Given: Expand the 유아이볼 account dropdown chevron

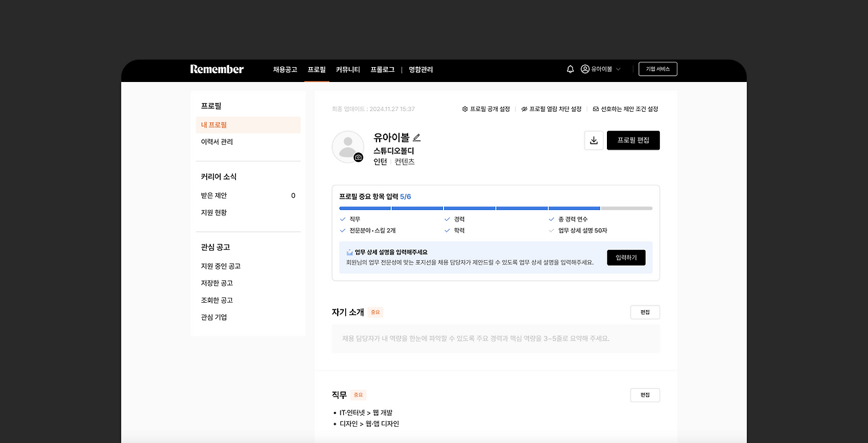Looking at the screenshot, I should [x=618, y=69].
